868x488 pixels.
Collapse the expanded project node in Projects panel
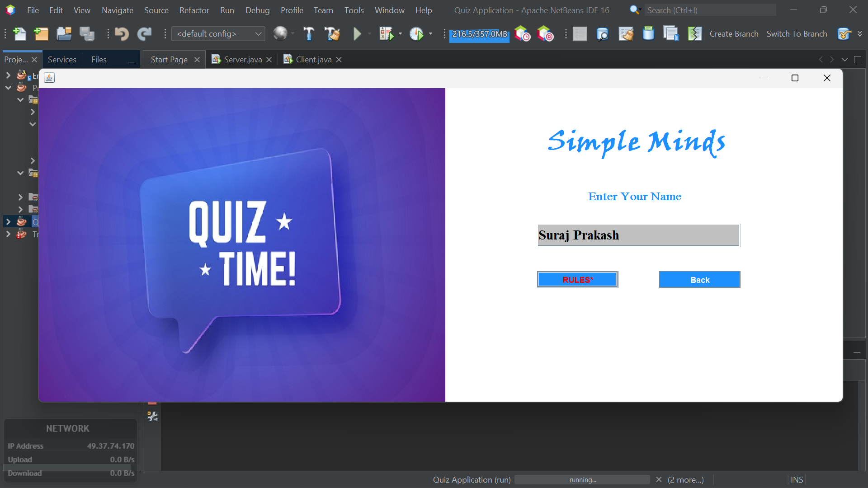8,88
